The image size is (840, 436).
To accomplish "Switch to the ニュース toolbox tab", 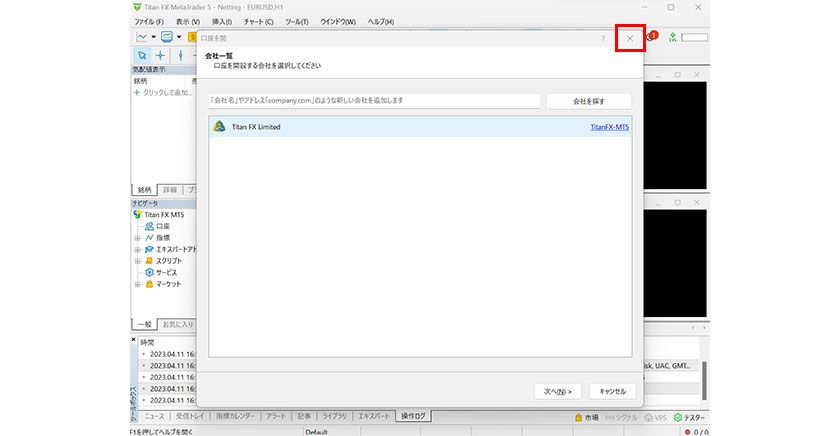I will (x=154, y=416).
